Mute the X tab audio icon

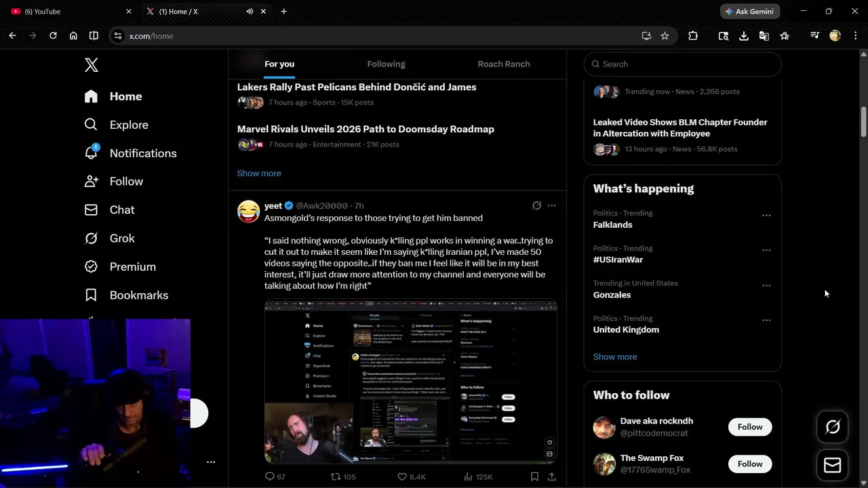tap(250, 12)
